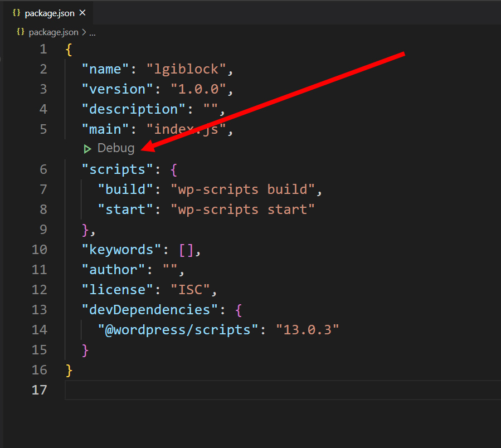Click the JSON icon in the breadcrumb
This screenshot has width=501, height=448.
point(21,32)
